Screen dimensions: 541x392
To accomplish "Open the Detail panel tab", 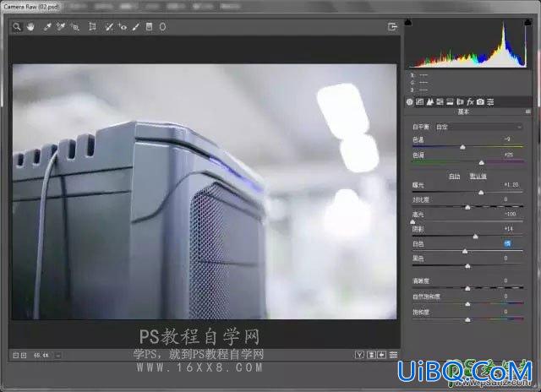I will click(430, 102).
